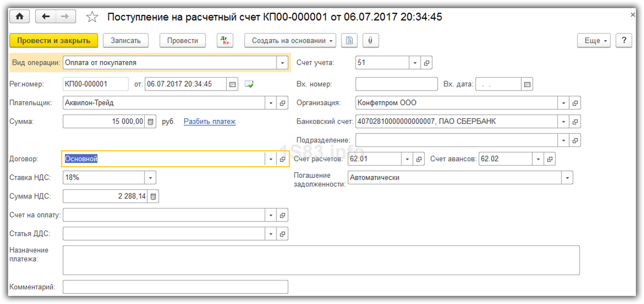Open calculator for Сумма НДС field
This screenshot has height=304, width=644.
point(153,197)
